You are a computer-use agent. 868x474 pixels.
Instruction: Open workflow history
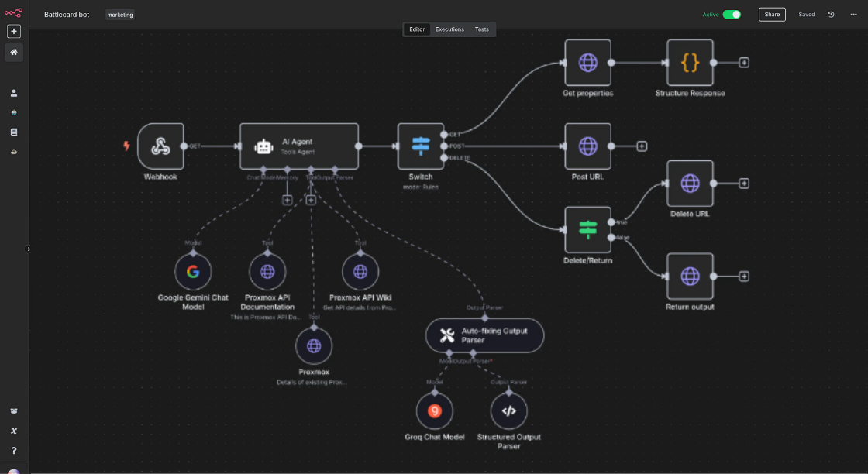831,14
